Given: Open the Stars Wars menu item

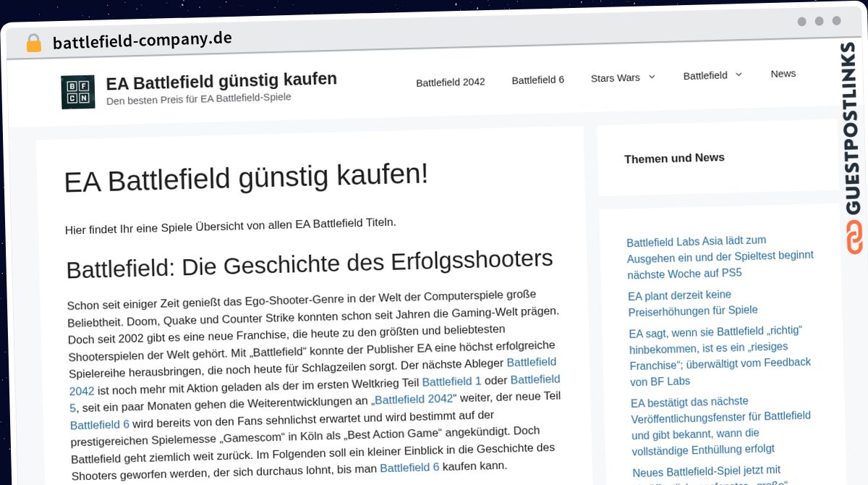Looking at the screenshot, I should (615, 78).
